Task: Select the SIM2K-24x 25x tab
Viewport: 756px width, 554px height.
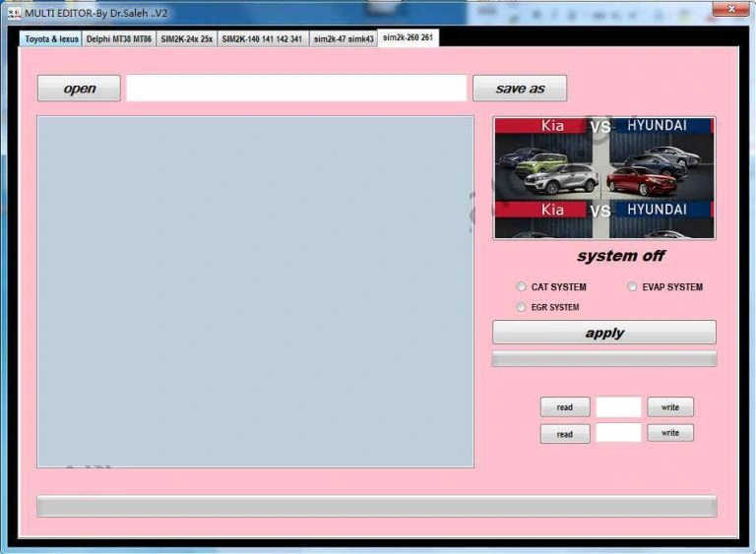Action: tap(186, 39)
